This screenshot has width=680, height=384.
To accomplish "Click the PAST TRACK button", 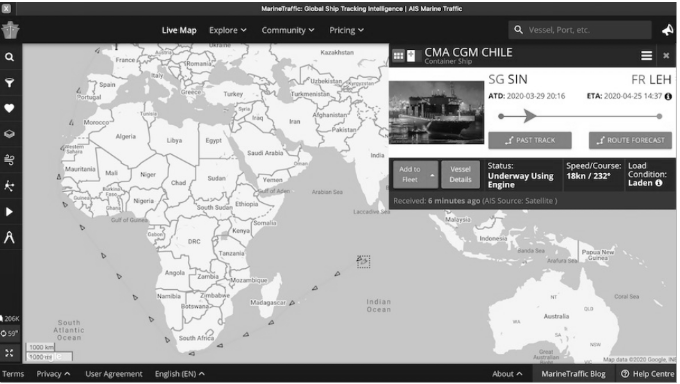I will tap(530, 140).
